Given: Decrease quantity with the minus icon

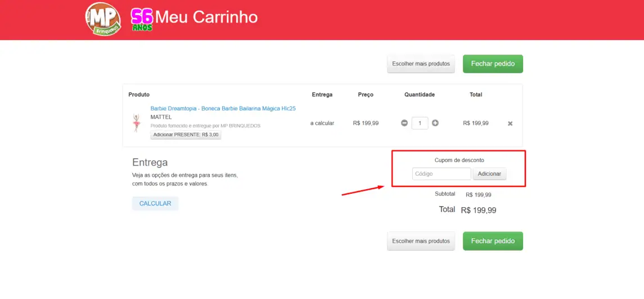Looking at the screenshot, I should pos(404,123).
